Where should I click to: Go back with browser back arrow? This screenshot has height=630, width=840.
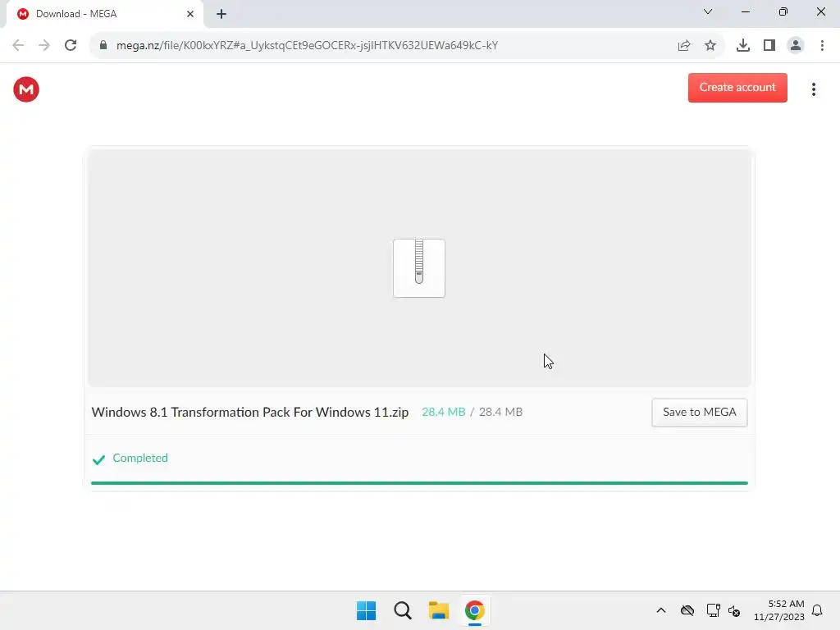(x=18, y=45)
